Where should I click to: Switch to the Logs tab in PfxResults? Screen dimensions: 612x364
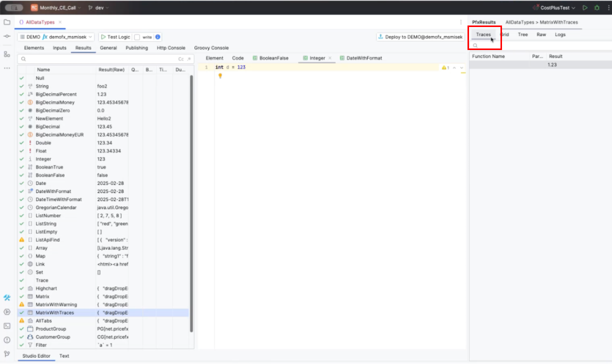(x=560, y=34)
